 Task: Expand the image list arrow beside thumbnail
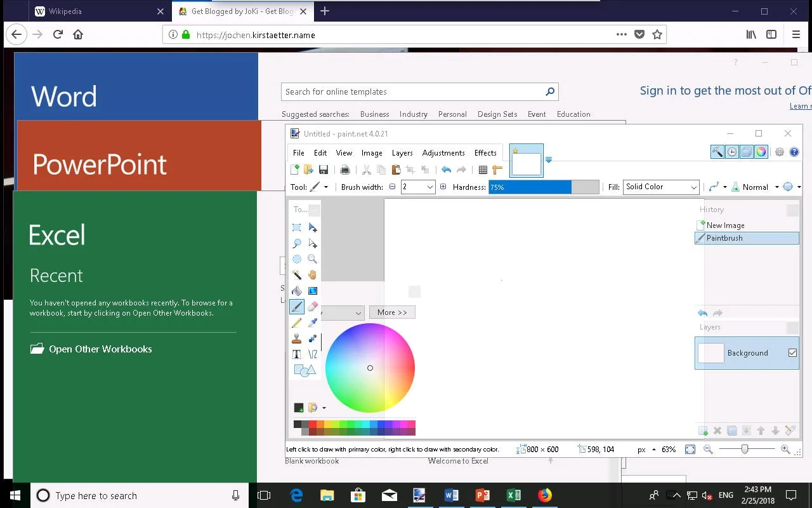[x=549, y=160]
